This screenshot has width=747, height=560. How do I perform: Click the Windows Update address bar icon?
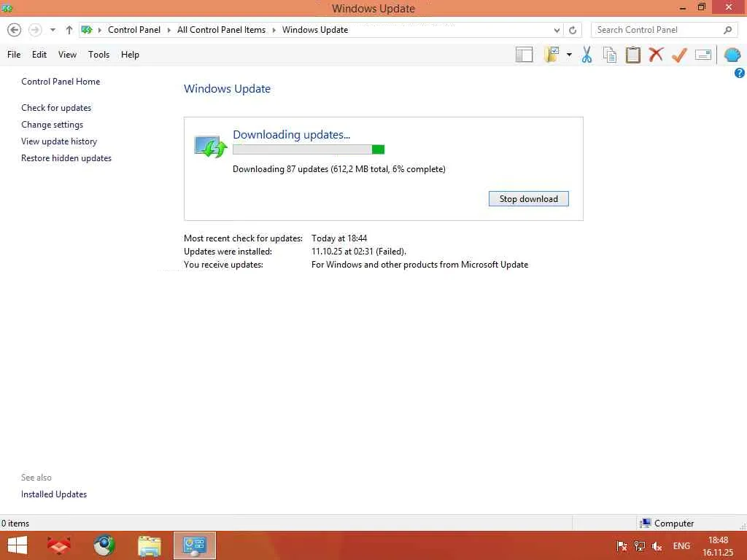(87, 30)
